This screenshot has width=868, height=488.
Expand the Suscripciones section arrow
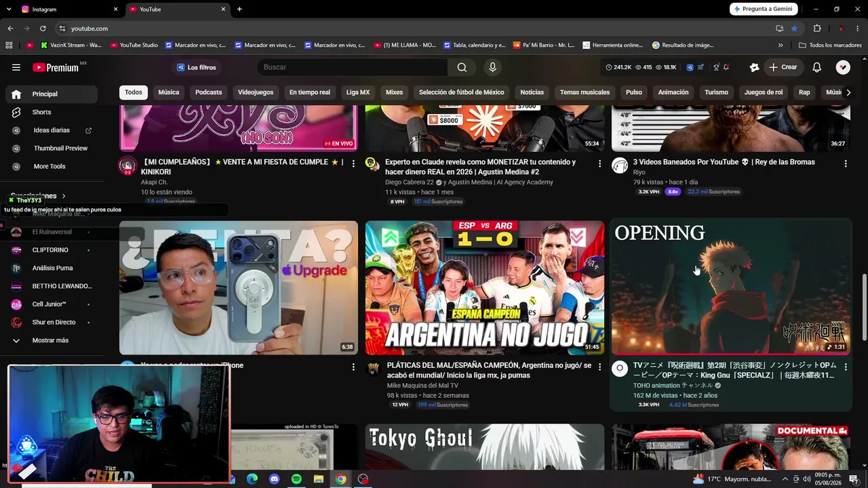tap(64, 196)
